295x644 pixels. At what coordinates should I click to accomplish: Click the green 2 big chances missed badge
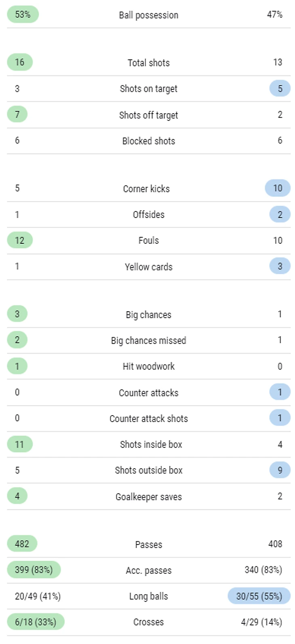pos(17,340)
